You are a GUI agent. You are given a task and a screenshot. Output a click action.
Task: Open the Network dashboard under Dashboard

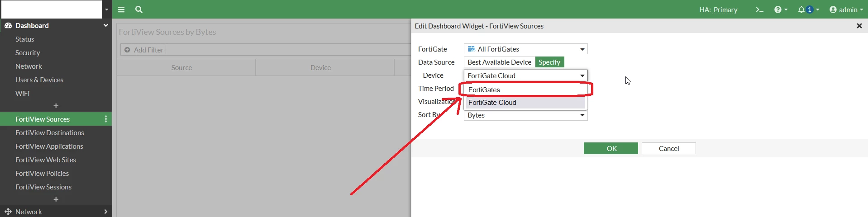[29, 66]
